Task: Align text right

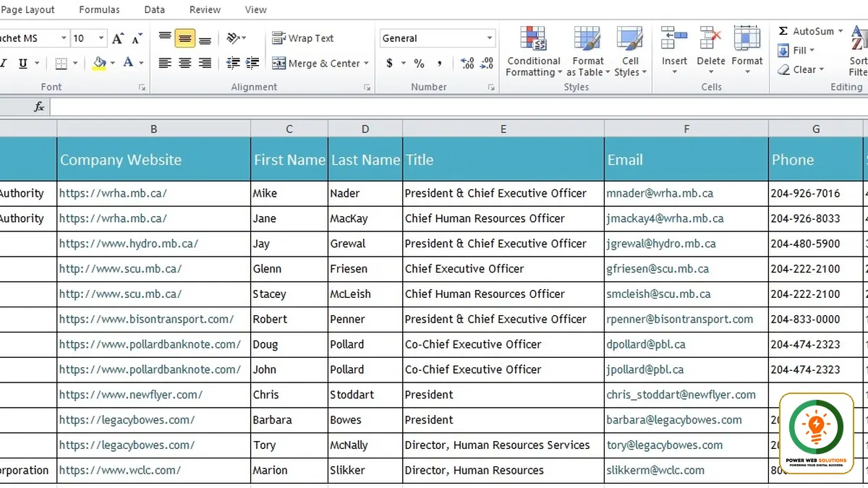Action: (205, 64)
